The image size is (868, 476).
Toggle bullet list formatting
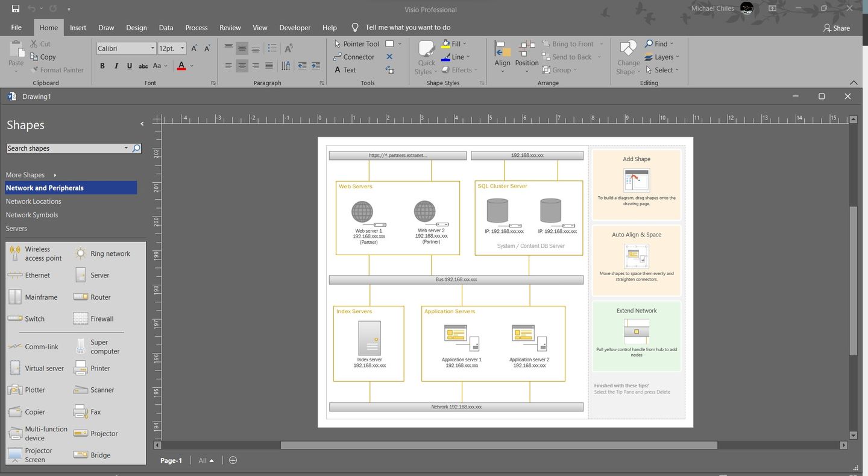pyautogui.click(x=272, y=48)
